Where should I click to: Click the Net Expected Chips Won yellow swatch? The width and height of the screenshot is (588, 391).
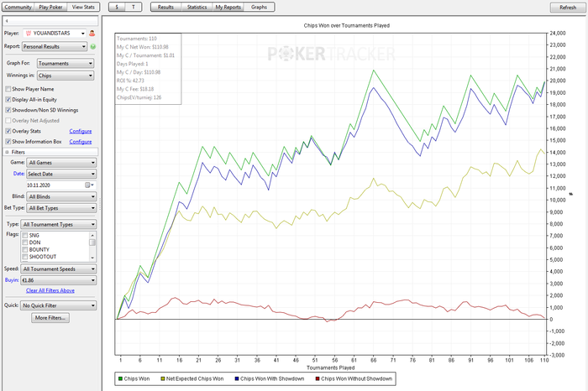163,378
